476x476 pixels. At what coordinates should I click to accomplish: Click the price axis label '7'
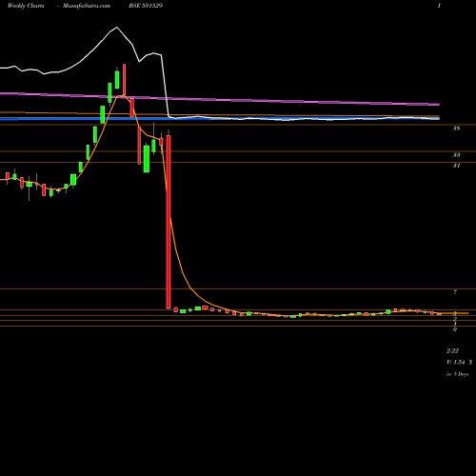coord(455,292)
